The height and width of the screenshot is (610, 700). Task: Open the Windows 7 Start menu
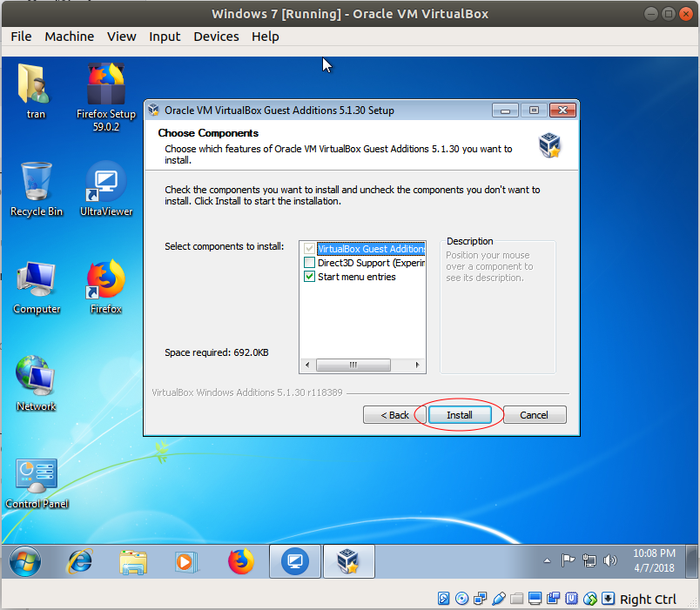click(25, 561)
